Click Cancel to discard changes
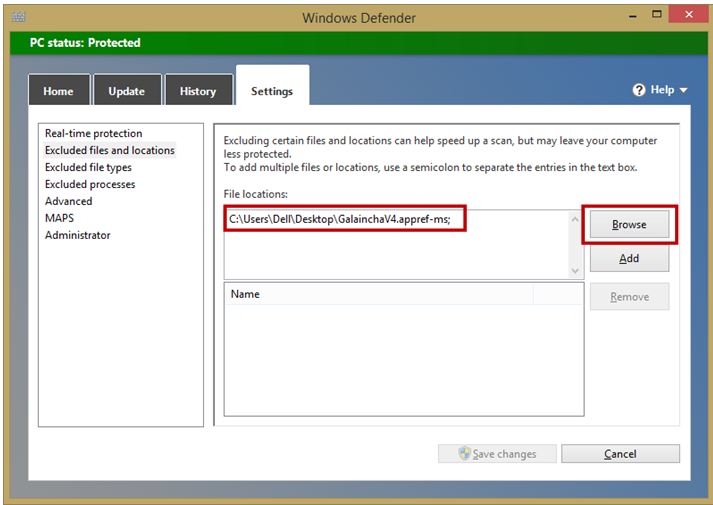This screenshot has width=713, height=505. [x=620, y=454]
